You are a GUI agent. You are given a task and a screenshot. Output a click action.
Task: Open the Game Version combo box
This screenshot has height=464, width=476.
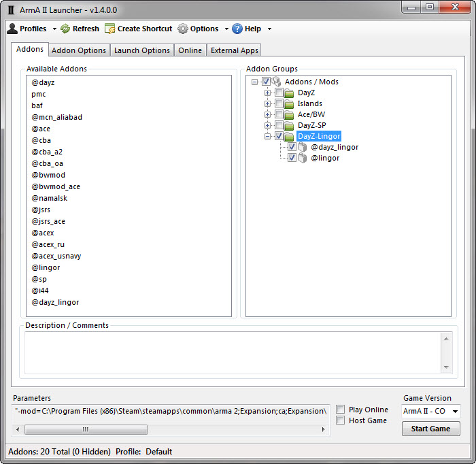tap(430, 411)
